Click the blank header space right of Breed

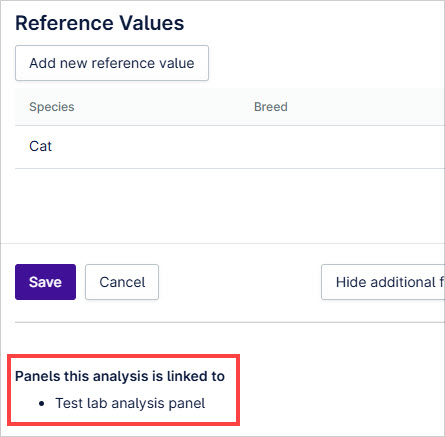(x=366, y=107)
